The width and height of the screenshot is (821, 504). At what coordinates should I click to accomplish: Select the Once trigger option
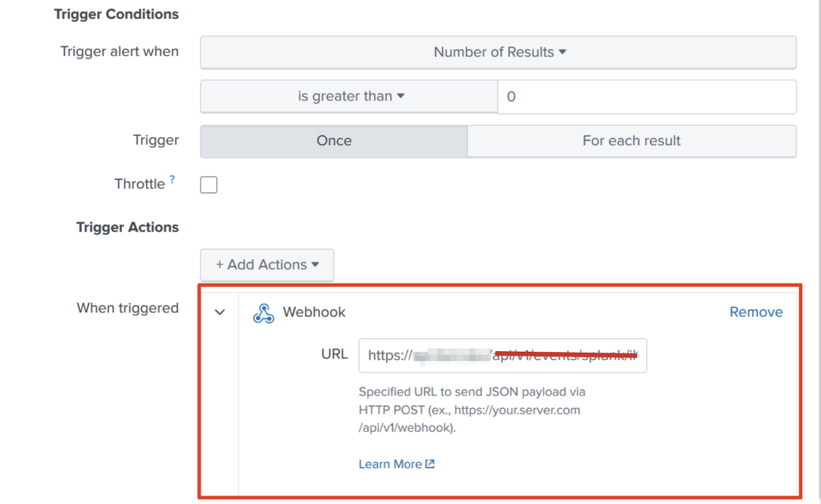point(334,141)
